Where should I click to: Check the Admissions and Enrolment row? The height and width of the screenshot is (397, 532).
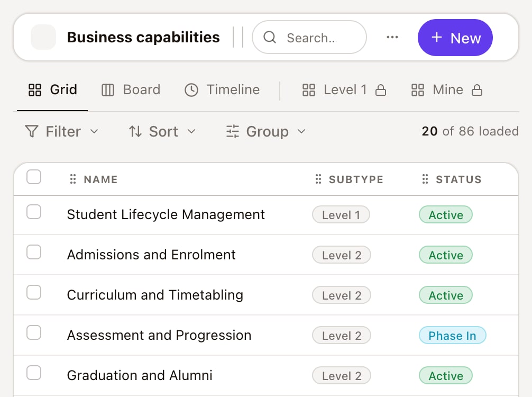[x=34, y=252]
